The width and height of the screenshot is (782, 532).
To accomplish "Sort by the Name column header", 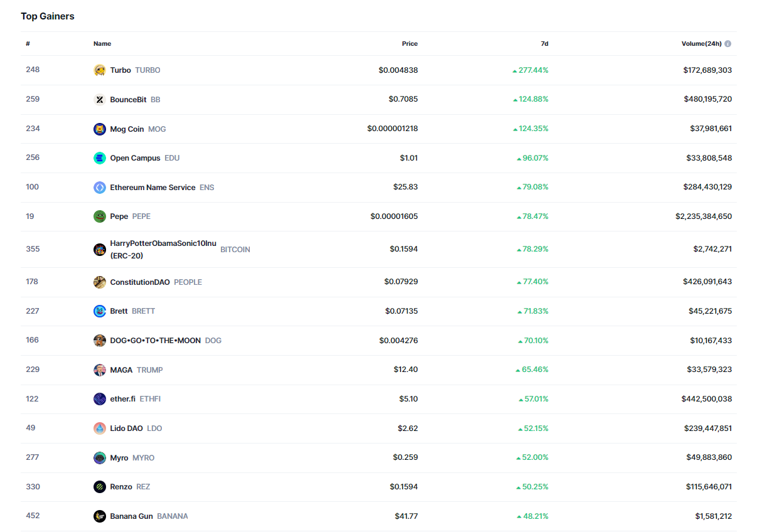I will [102, 44].
